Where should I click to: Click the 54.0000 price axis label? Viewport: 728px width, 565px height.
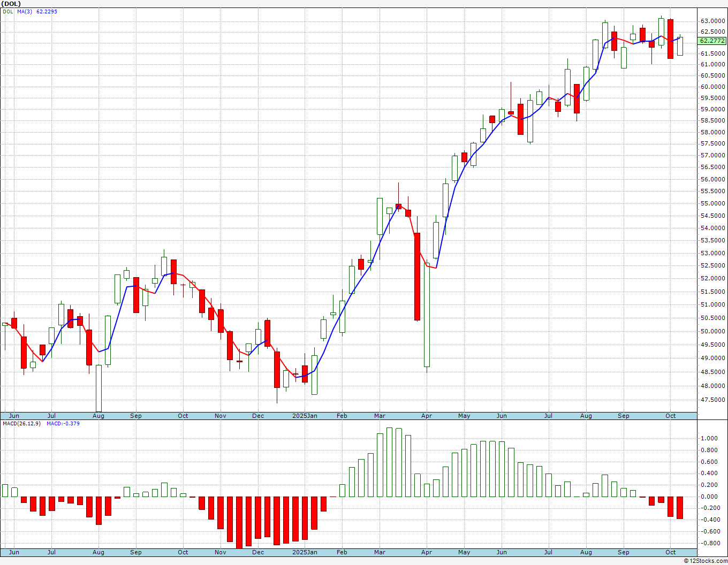[713, 228]
